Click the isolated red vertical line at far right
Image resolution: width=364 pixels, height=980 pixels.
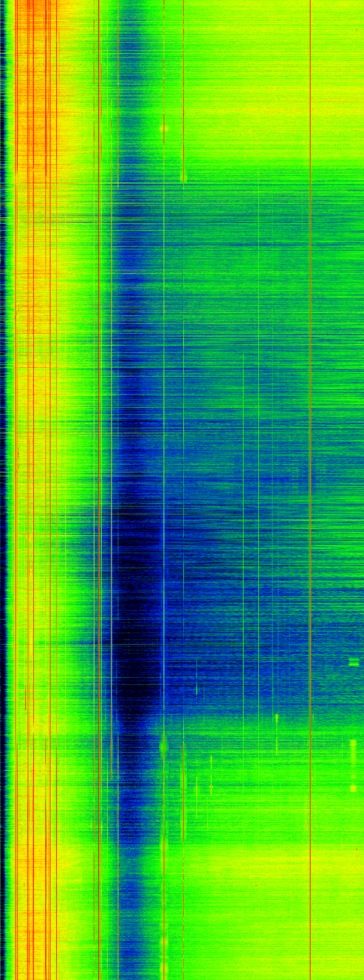pos(310,490)
